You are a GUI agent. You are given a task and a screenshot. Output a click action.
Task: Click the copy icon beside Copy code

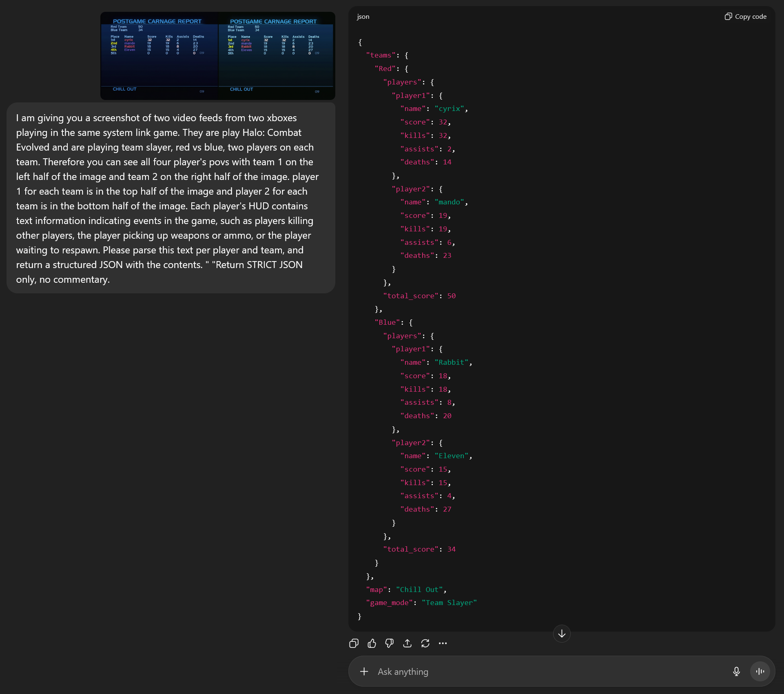(728, 17)
